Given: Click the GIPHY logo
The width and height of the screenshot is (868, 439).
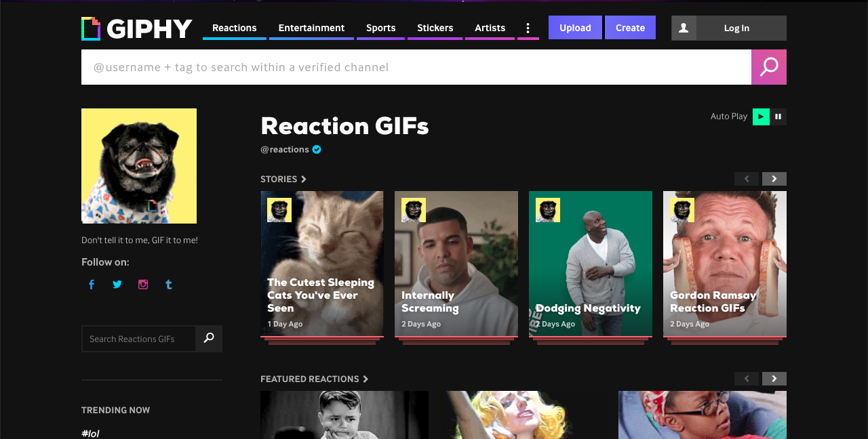Looking at the screenshot, I should tap(137, 28).
